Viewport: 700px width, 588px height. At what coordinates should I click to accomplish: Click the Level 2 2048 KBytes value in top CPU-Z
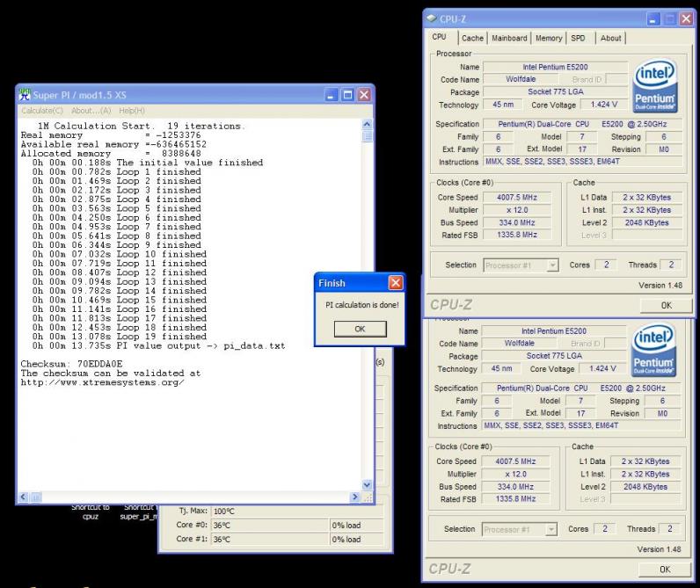(x=647, y=222)
